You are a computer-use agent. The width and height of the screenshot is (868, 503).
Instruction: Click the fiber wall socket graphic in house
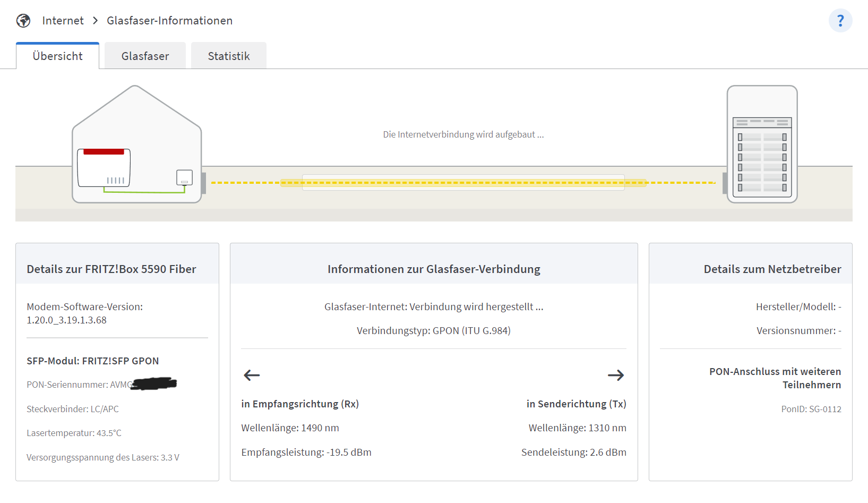pyautogui.click(x=184, y=177)
